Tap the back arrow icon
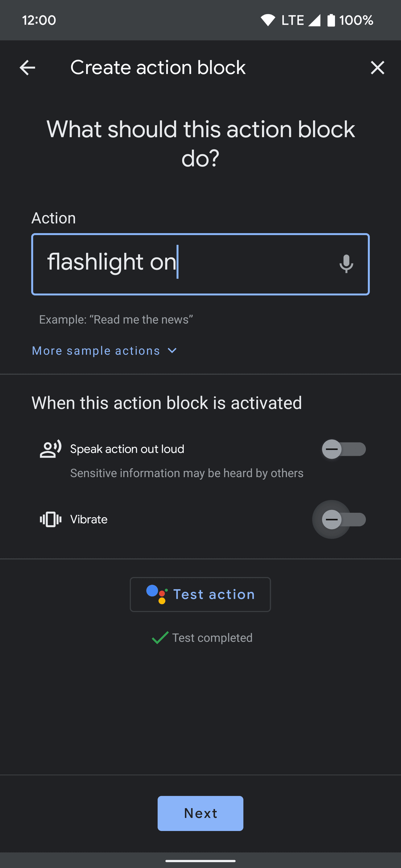The width and height of the screenshot is (401, 868). point(27,68)
